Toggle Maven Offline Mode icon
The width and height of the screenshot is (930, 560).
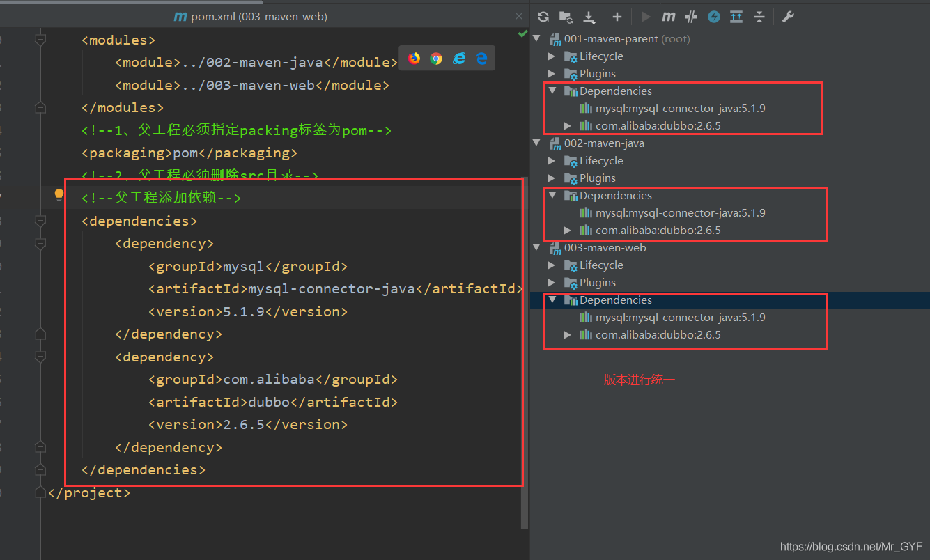pyautogui.click(x=691, y=17)
